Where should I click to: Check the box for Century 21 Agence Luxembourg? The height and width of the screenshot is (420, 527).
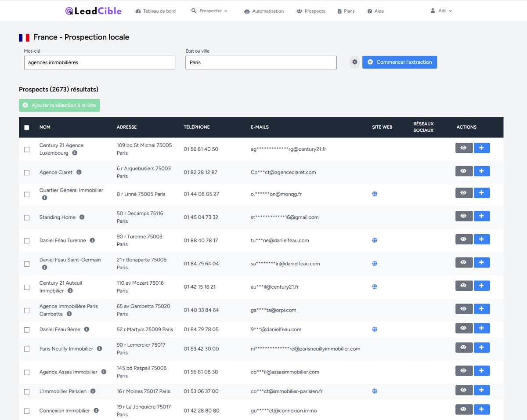[x=27, y=149]
